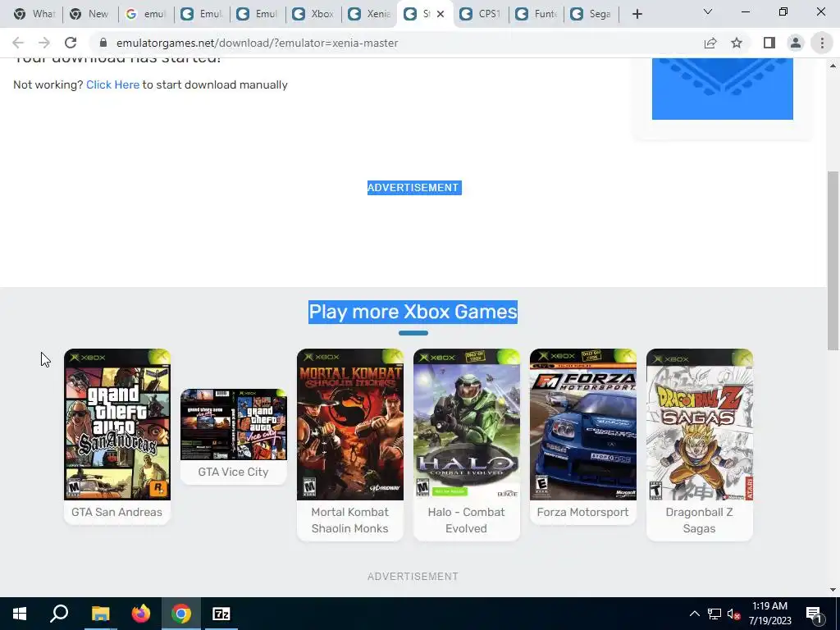The image size is (840, 630).
Task: Click the 'GTA Vice City' title link
Action: pyautogui.click(x=233, y=472)
